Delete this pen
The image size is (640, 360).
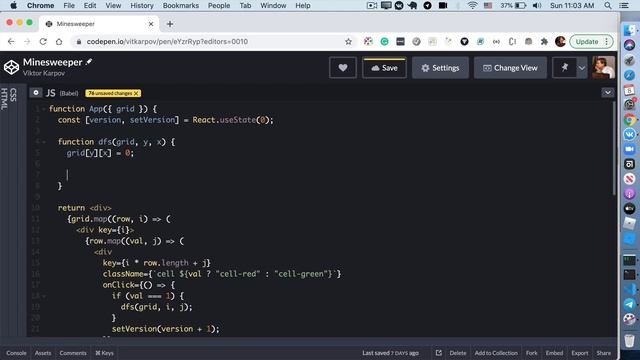[x=458, y=353]
